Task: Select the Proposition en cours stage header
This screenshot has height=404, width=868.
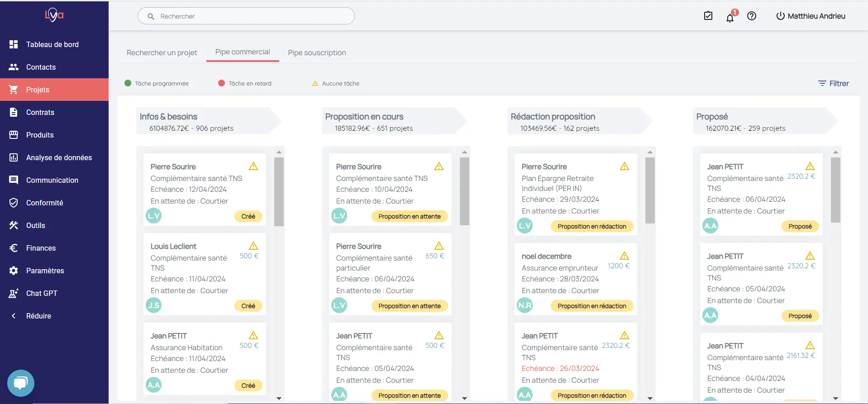Action: pyautogui.click(x=394, y=121)
